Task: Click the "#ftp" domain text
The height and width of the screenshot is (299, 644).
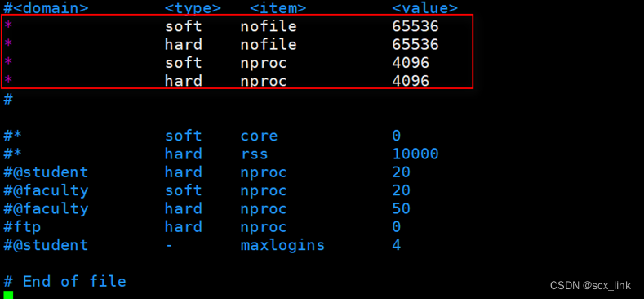Action: (22, 227)
